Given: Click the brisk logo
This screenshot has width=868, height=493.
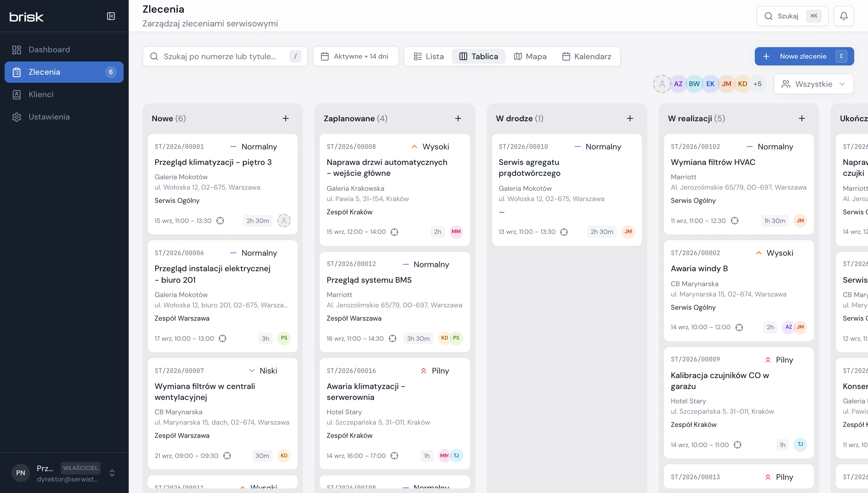Looking at the screenshot, I should (x=26, y=17).
